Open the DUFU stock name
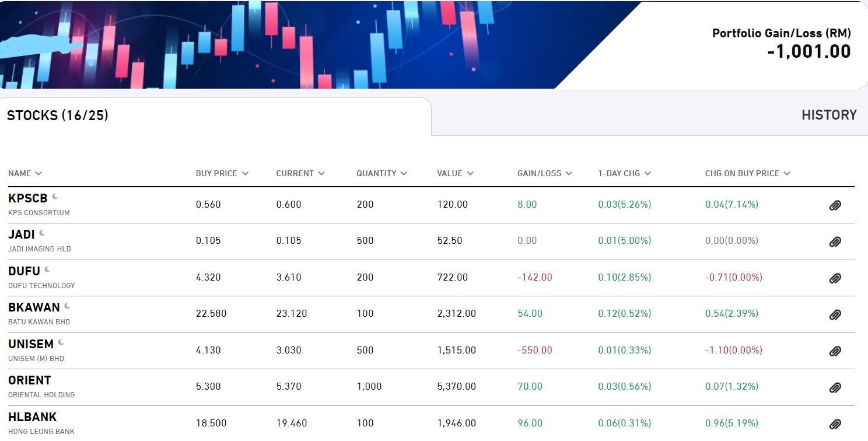This screenshot has height=441, width=868. pos(24,271)
